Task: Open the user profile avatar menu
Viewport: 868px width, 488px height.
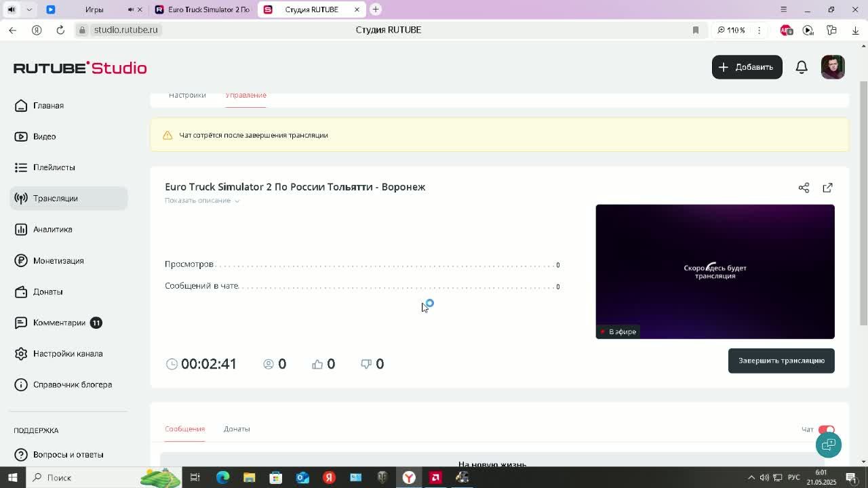Action: (833, 67)
